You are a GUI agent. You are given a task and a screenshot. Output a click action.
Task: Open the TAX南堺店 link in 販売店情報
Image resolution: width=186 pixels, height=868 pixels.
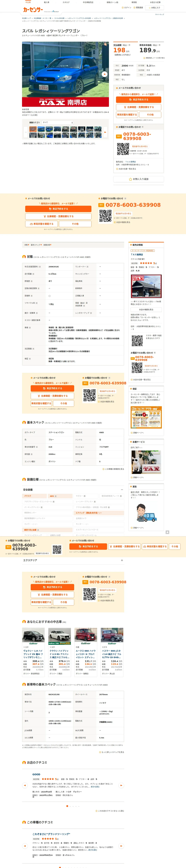pos(137,255)
